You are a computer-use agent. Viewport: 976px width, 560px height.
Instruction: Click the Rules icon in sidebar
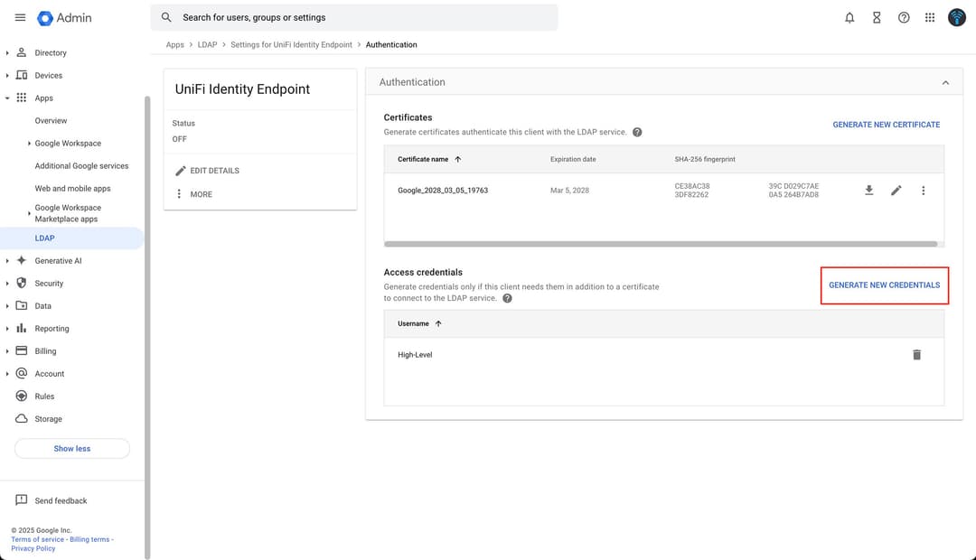point(21,396)
